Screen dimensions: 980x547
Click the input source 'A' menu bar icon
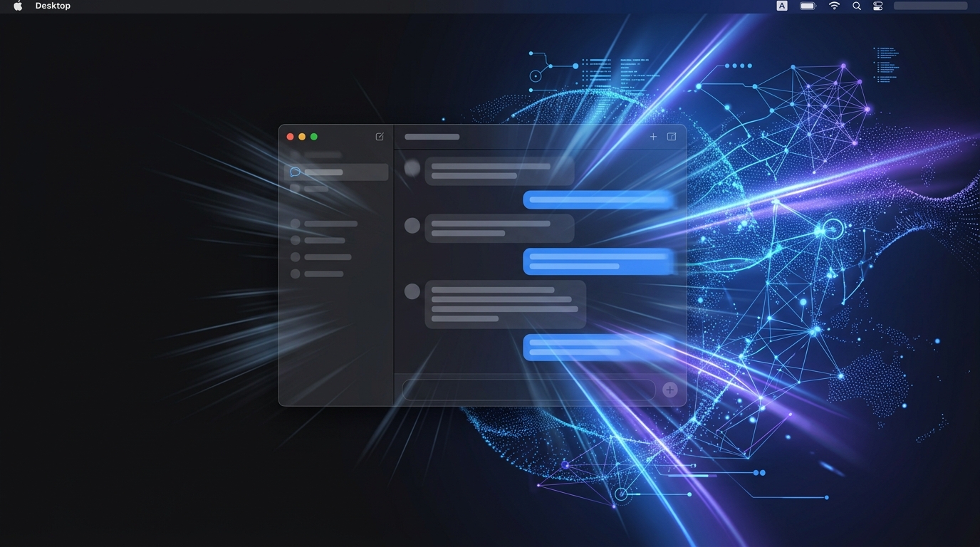coord(781,6)
